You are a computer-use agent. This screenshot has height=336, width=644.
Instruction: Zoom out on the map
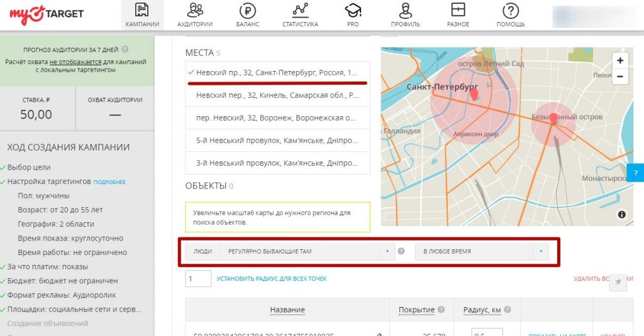(619, 77)
